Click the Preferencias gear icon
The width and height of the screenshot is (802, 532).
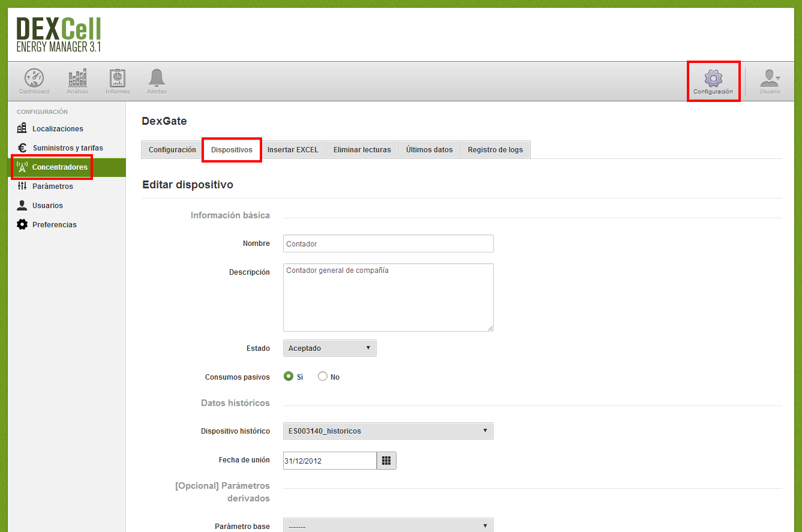[22, 224]
